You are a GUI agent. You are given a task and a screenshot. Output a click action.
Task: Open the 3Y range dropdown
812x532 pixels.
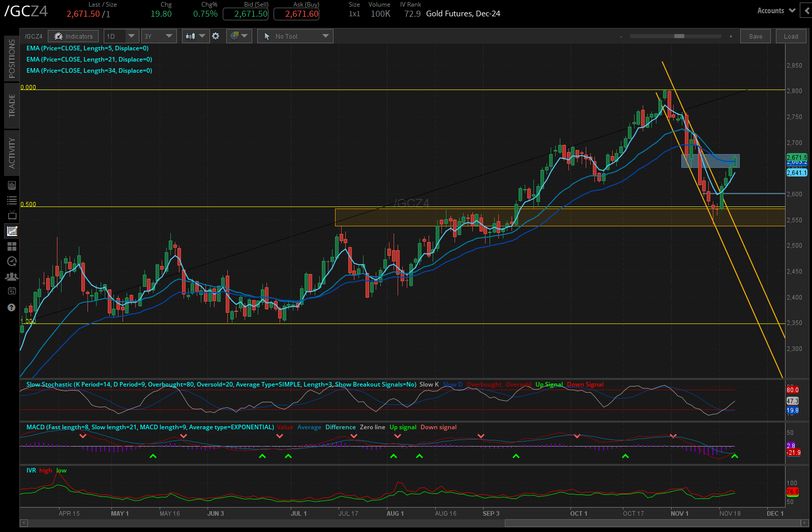tap(159, 36)
